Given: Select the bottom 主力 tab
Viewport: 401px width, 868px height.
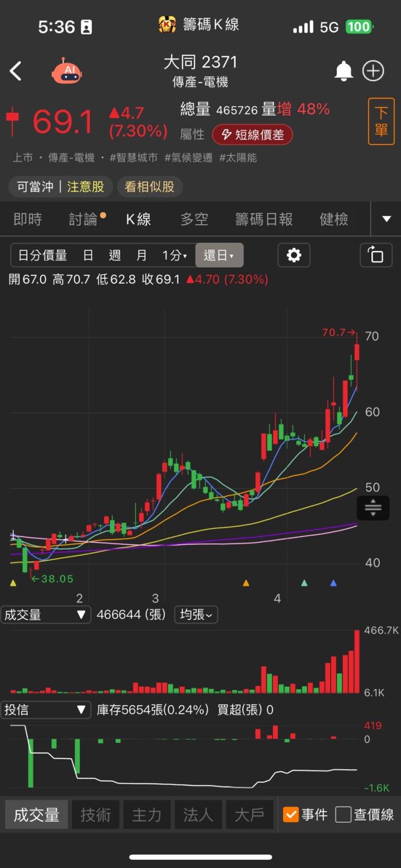Looking at the screenshot, I should pyautogui.click(x=146, y=814).
